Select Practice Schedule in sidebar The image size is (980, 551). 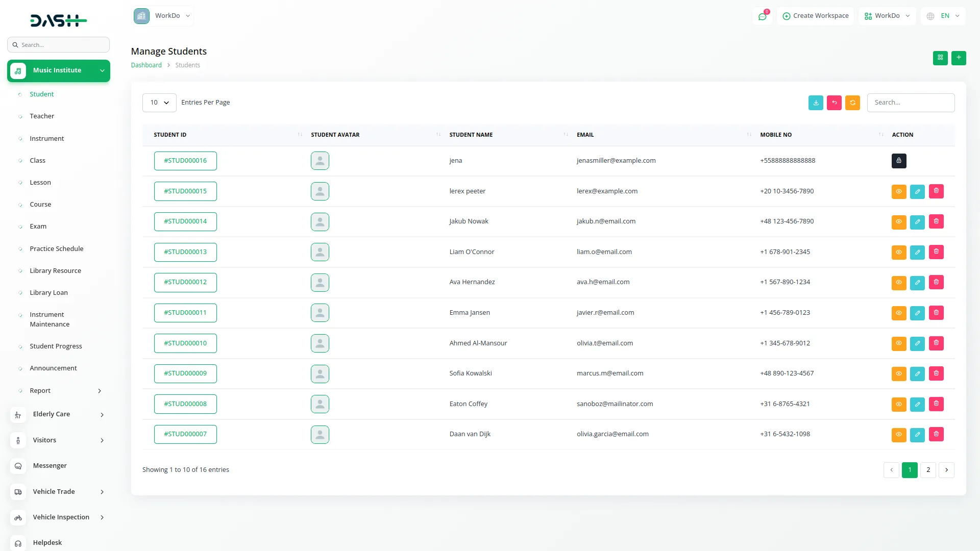point(56,249)
